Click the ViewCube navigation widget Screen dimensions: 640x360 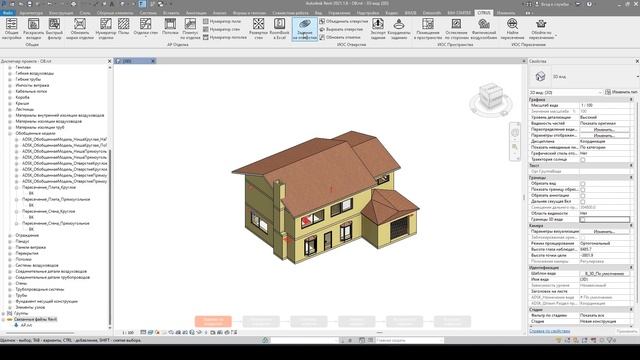click(x=490, y=99)
